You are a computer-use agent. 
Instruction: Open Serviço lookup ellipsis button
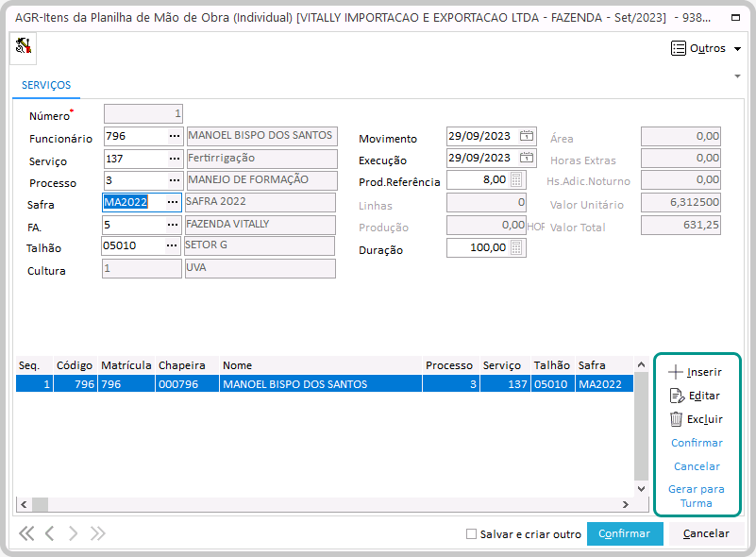coord(175,159)
